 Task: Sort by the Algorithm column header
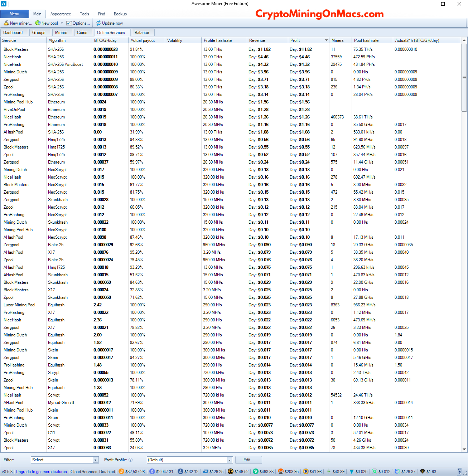[x=69, y=40]
